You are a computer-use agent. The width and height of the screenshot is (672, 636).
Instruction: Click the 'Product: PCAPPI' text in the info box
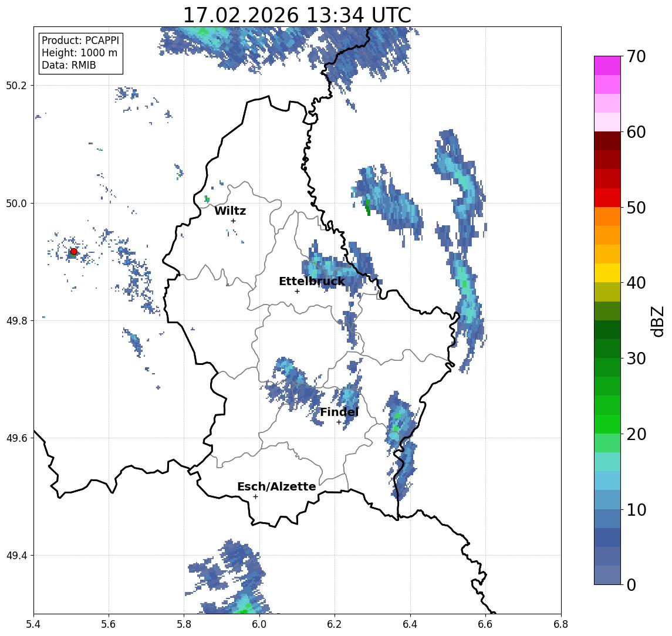(x=80, y=40)
